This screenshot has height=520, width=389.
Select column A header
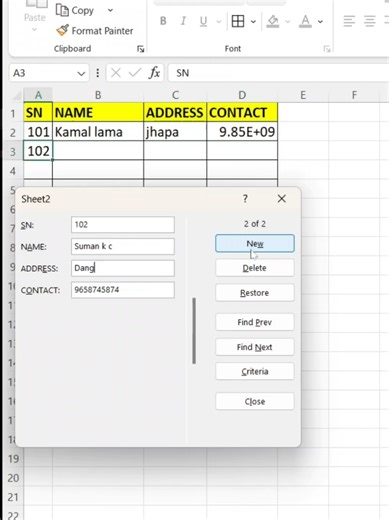pos(38,95)
